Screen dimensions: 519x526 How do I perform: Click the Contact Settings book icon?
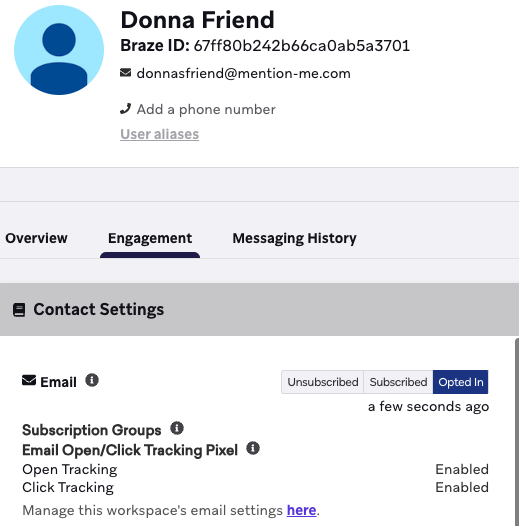19,310
